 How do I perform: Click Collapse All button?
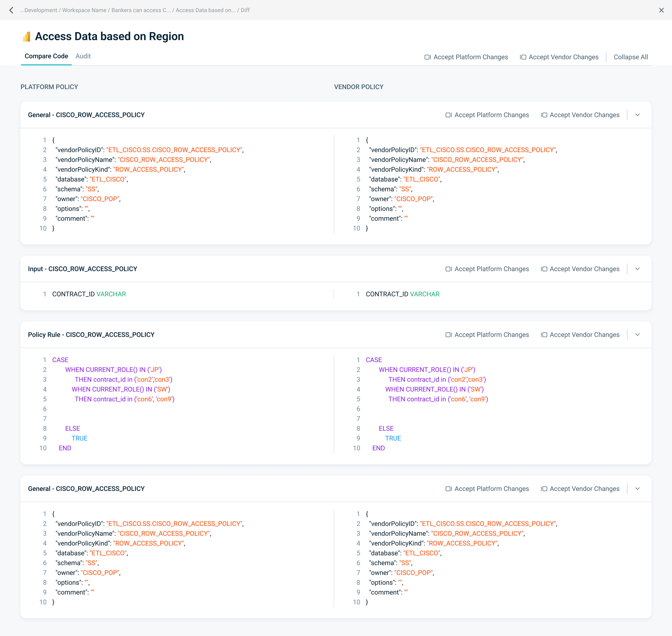pyautogui.click(x=630, y=57)
